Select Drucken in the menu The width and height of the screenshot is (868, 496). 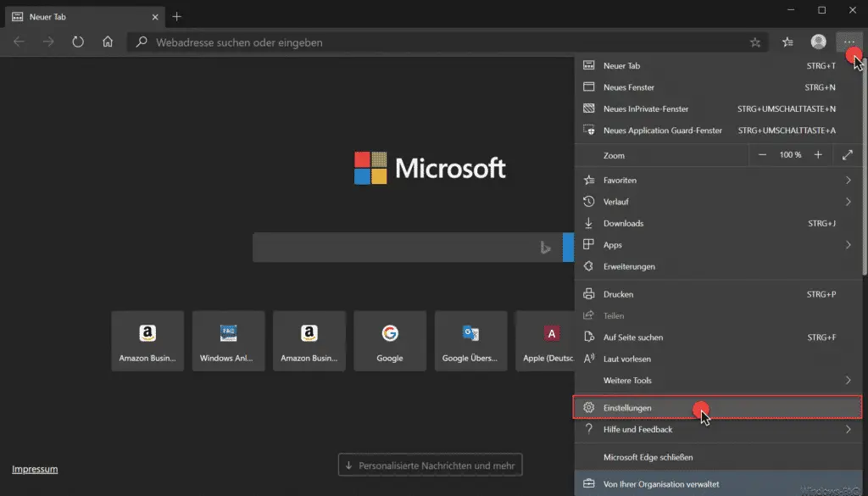pos(717,294)
